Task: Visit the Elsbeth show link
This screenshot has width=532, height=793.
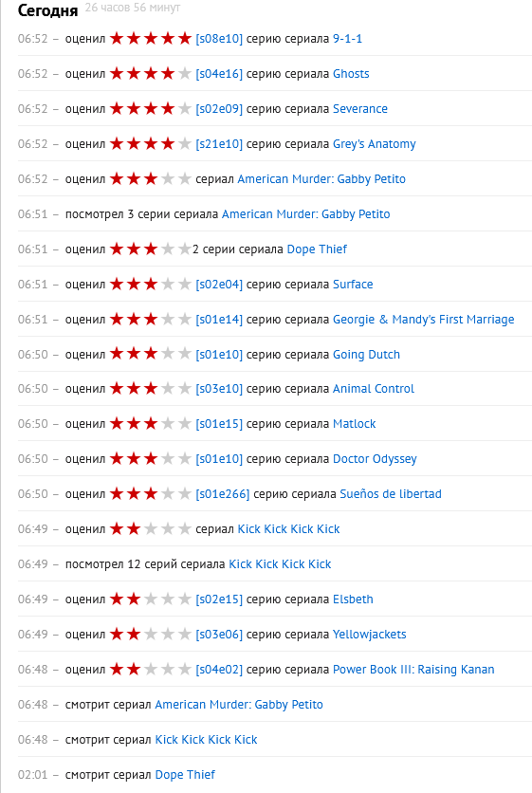Action: (x=353, y=599)
